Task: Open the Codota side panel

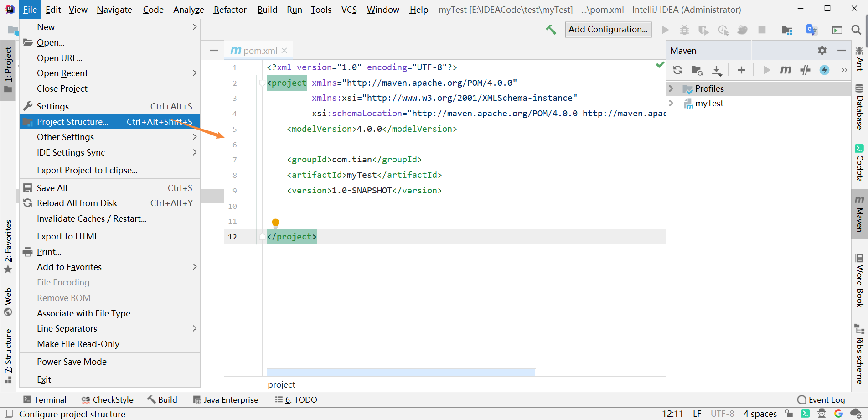Action: [859, 163]
